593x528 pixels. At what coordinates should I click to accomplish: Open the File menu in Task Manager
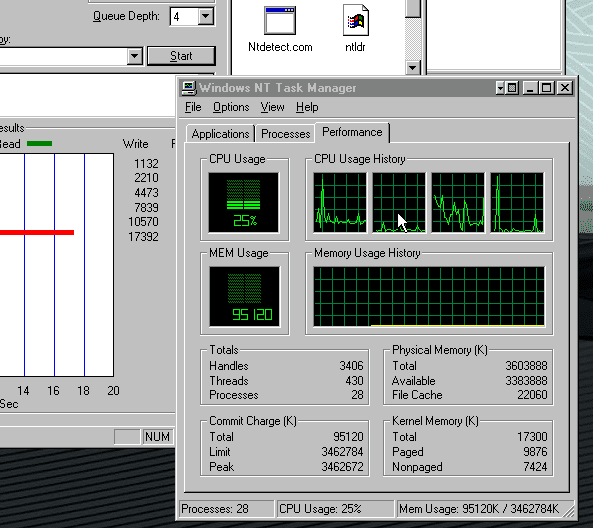(x=193, y=107)
